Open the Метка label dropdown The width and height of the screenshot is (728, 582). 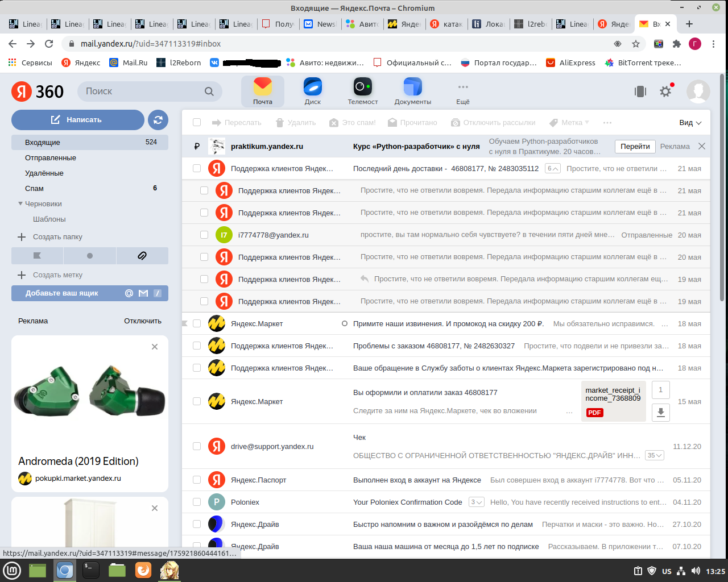(569, 123)
